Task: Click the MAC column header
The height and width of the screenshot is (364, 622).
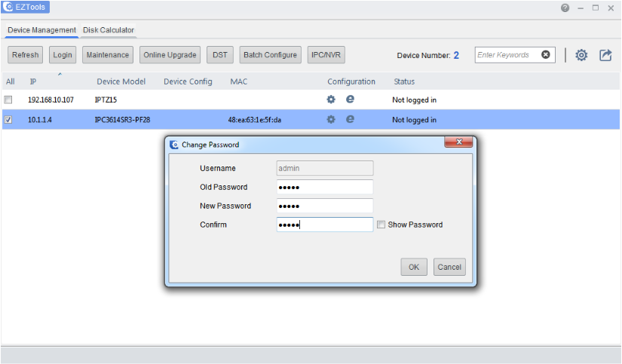Action: tap(238, 81)
